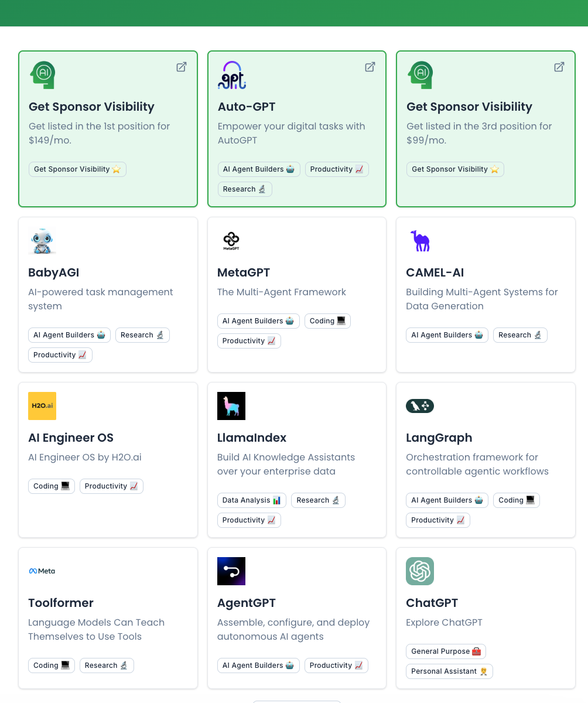Select Research tag on Toolformer card
588x703 pixels.
coord(107,666)
